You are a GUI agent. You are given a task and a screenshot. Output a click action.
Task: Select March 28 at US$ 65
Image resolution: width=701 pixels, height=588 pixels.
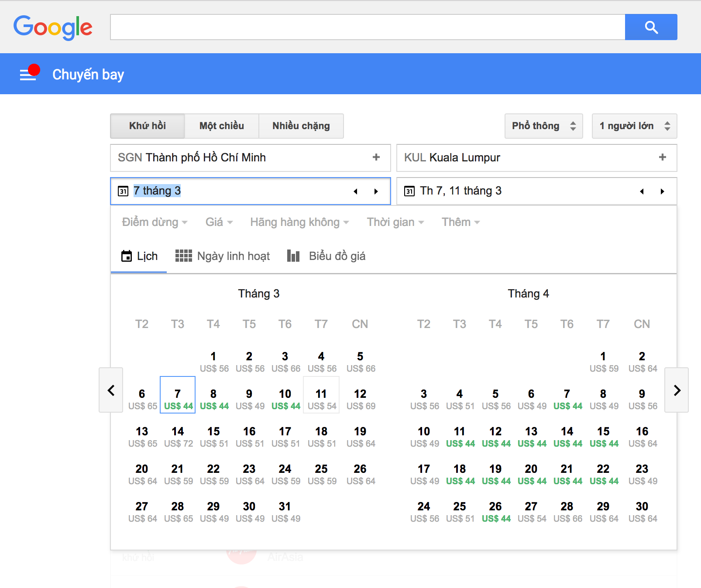click(178, 512)
